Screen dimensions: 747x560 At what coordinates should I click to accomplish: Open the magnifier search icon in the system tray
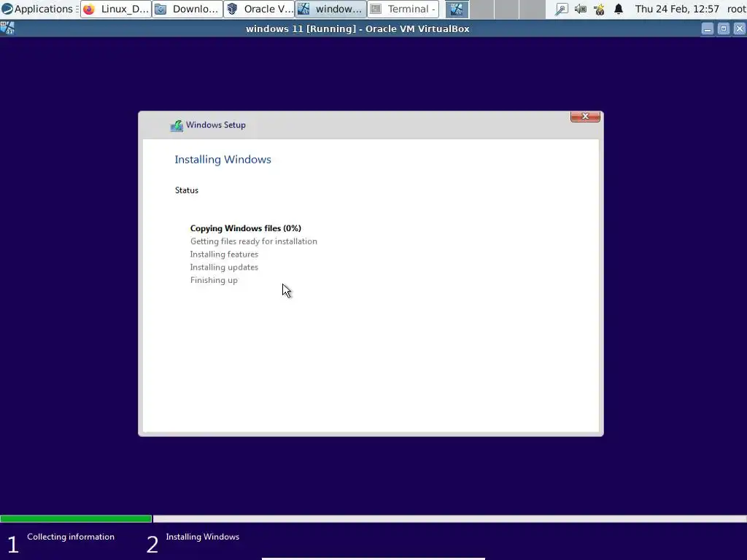click(562, 9)
